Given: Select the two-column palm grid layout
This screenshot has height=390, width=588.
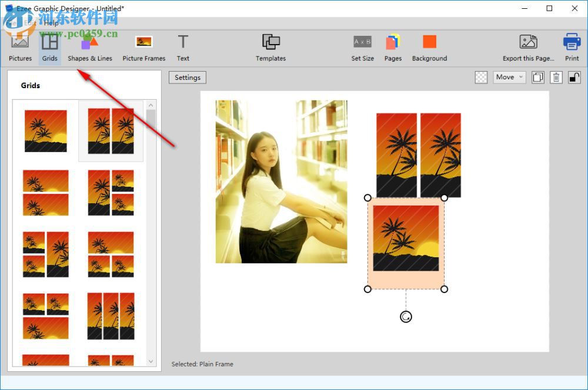Looking at the screenshot, I should point(111,130).
